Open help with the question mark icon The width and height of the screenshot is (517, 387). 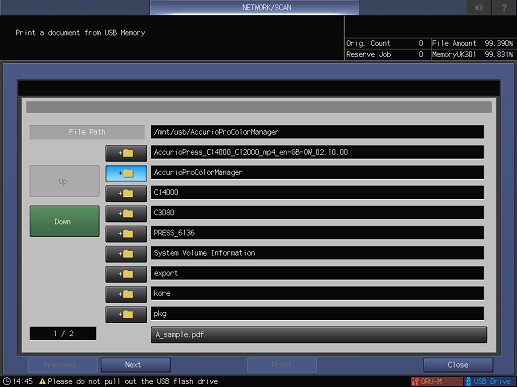coord(504,7)
